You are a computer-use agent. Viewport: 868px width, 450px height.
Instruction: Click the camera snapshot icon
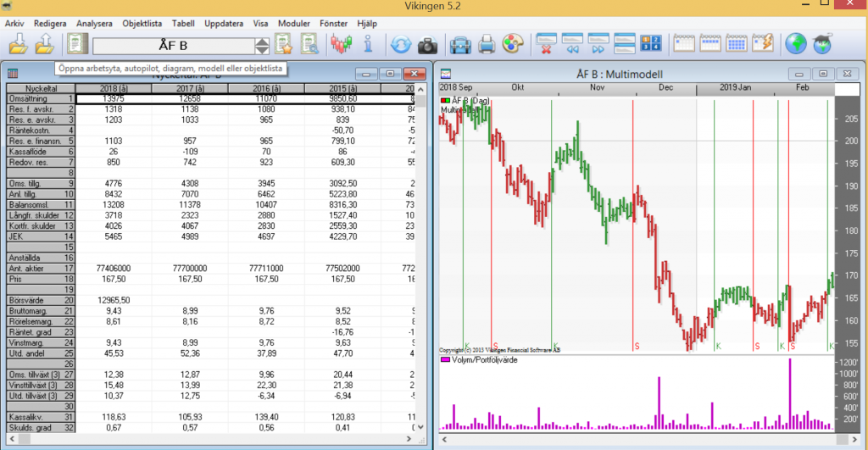point(427,44)
